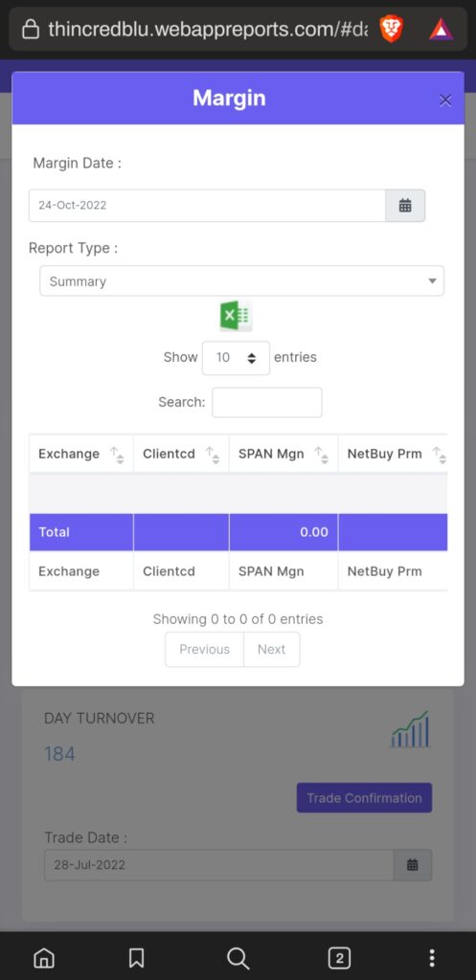Export margin report to Excel
Image resolution: width=476 pixels, height=980 pixels.
click(x=236, y=316)
